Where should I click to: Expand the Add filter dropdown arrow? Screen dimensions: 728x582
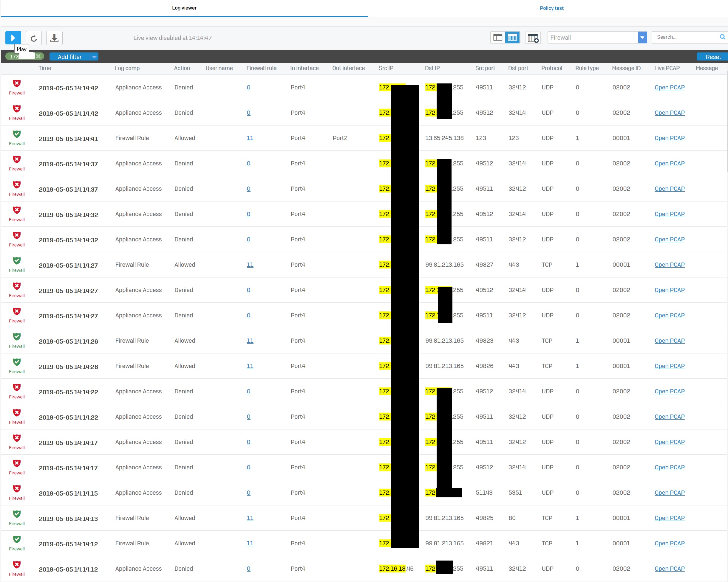tap(95, 57)
